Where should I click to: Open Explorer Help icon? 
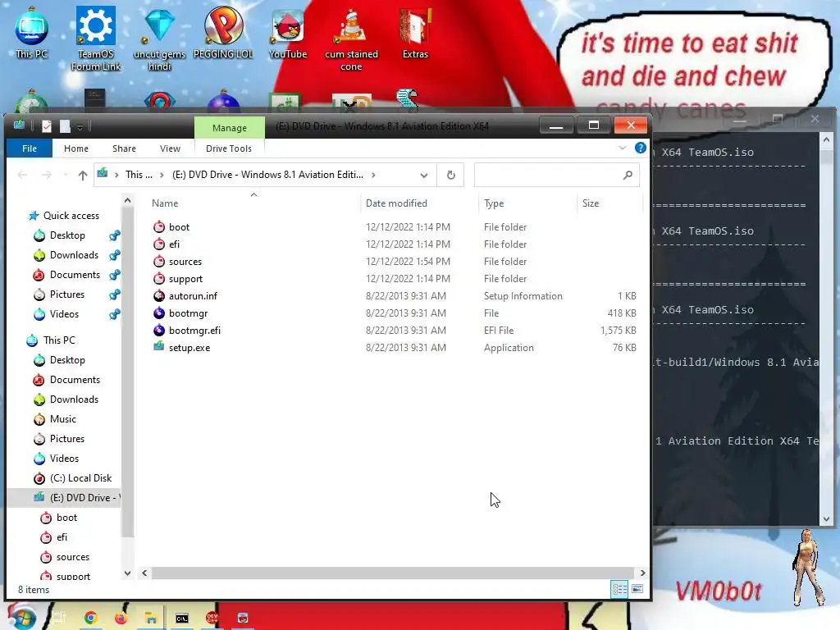[x=640, y=148]
